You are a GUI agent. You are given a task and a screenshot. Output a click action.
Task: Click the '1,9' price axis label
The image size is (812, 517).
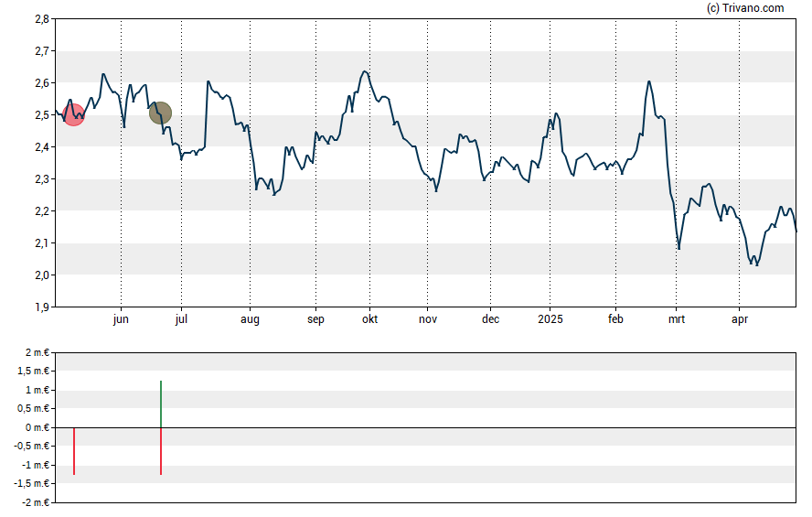click(42, 307)
